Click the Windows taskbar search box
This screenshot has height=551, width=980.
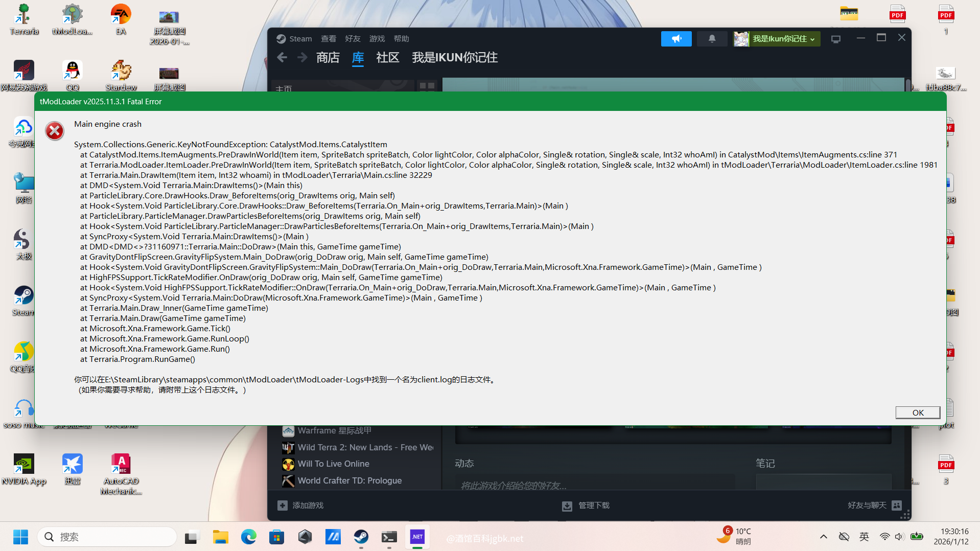point(107,537)
